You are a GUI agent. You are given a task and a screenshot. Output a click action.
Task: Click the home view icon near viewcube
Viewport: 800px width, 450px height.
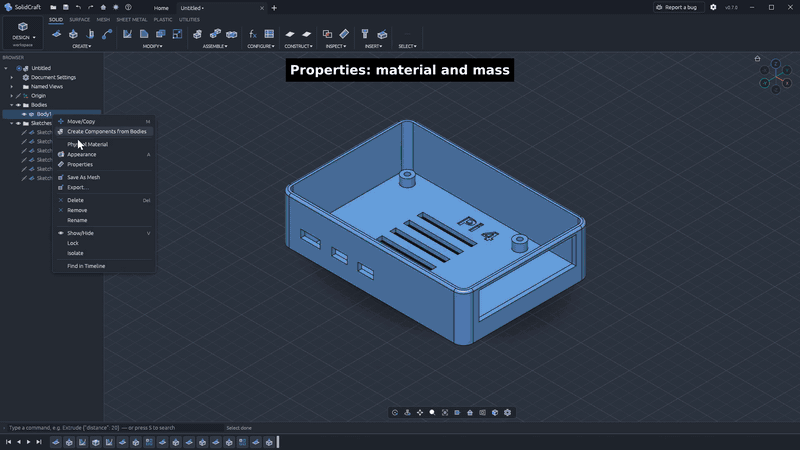(x=757, y=59)
